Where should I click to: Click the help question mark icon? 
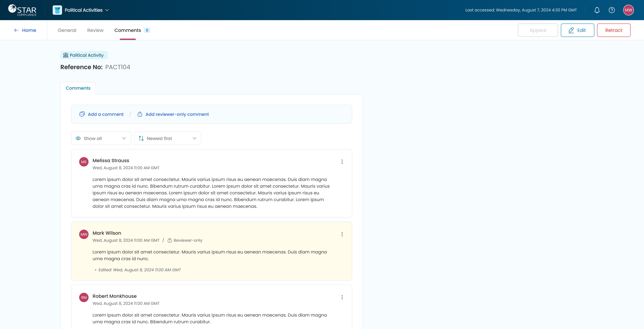coord(612,10)
